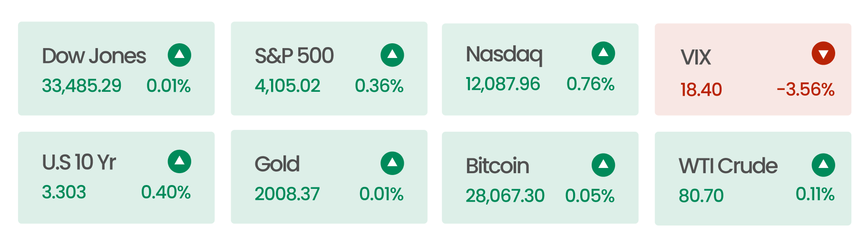
Task: Open the Gold card title
Action: pos(277,164)
